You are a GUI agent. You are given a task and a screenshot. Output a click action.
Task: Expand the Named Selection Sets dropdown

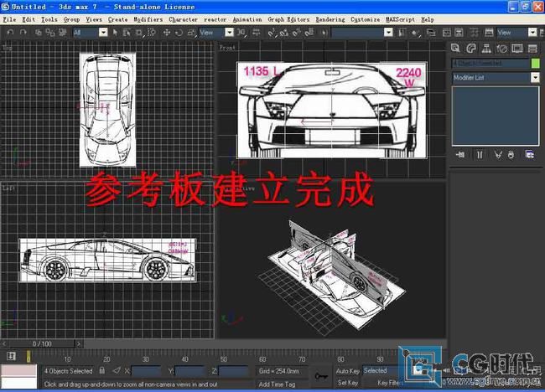[x=388, y=33]
